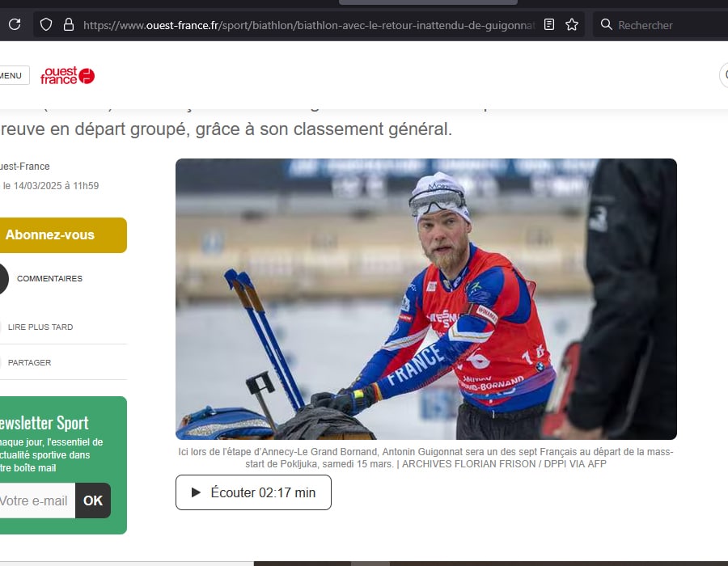Play the Écouter 02:17 audio
This screenshot has width=728, height=566.
252,492
